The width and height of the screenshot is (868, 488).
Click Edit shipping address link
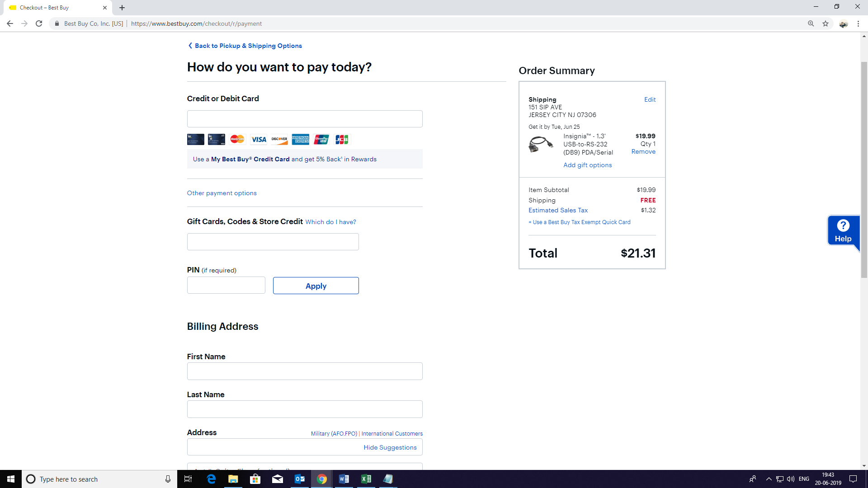[650, 99]
